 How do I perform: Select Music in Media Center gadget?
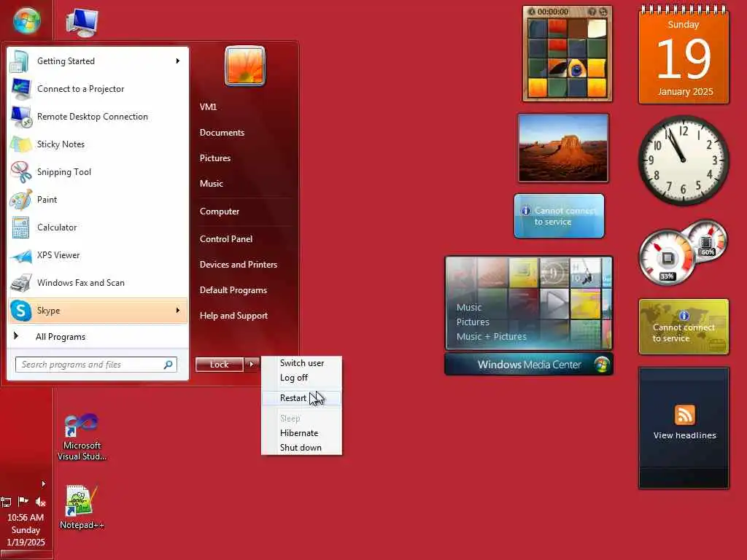click(469, 308)
